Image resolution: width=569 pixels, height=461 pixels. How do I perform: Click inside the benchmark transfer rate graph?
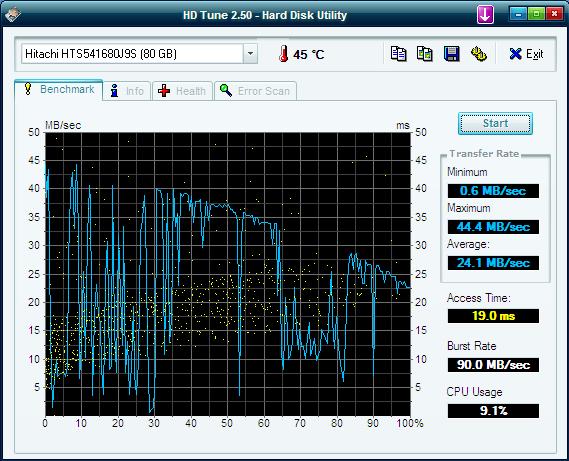pos(228,274)
